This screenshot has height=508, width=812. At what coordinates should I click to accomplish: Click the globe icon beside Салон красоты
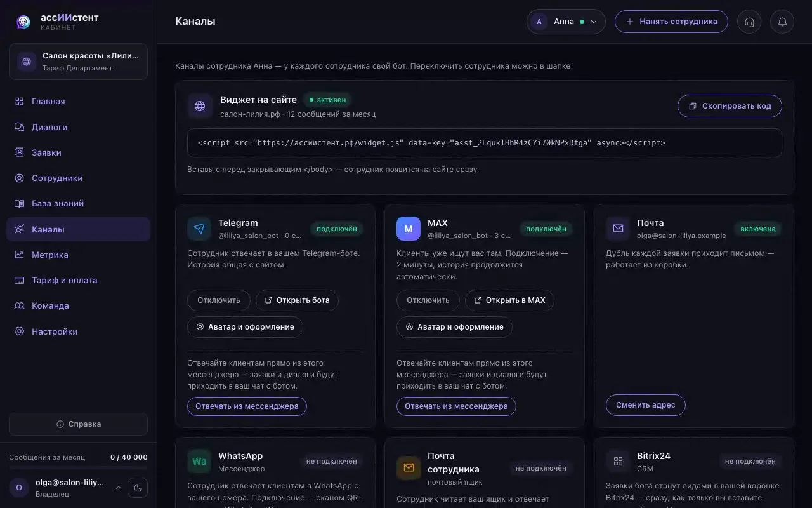point(27,62)
